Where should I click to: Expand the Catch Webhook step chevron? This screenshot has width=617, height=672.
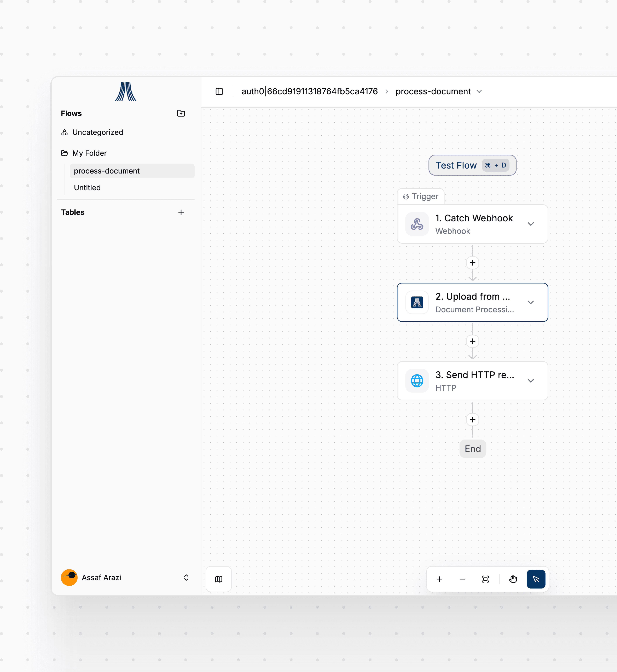(x=531, y=224)
